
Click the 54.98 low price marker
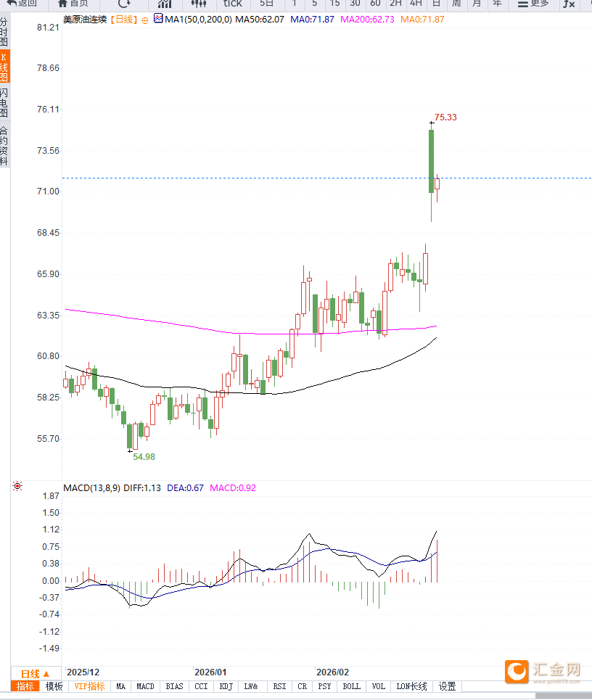click(x=144, y=457)
